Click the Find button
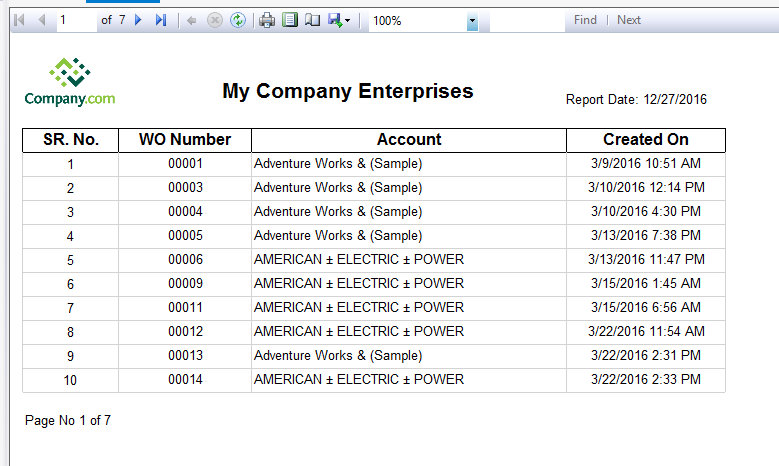The width and height of the screenshot is (779, 466). click(x=585, y=20)
